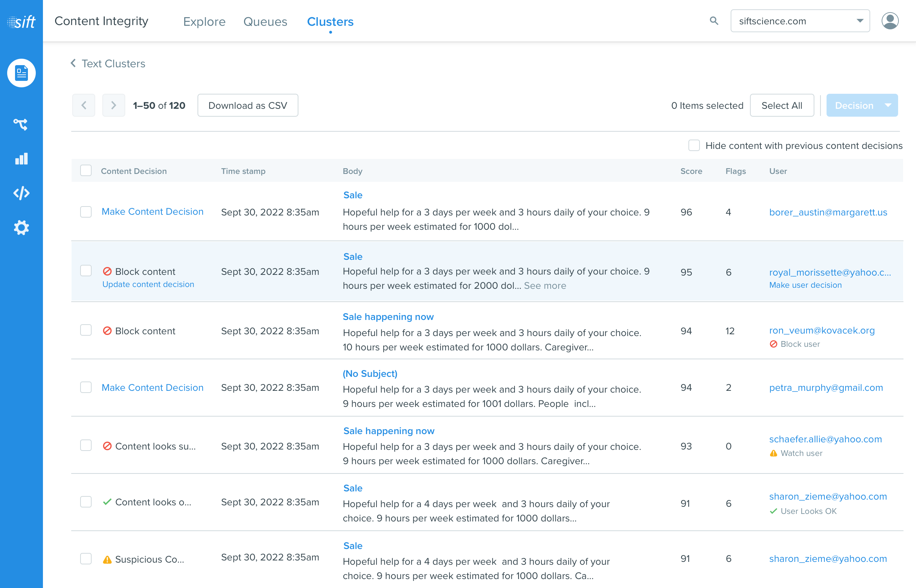Open Sale happening now title, score 93
This screenshot has width=916, height=588.
point(389,431)
